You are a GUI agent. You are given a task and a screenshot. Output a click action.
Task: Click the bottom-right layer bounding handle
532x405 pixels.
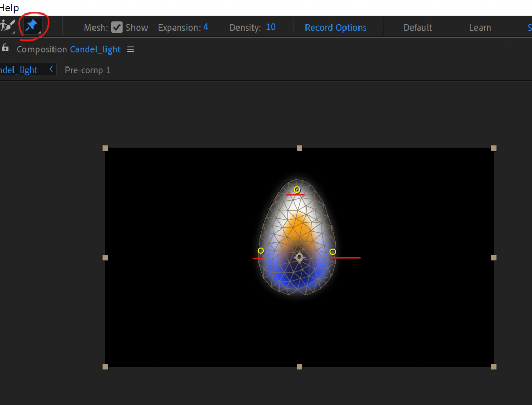click(494, 367)
